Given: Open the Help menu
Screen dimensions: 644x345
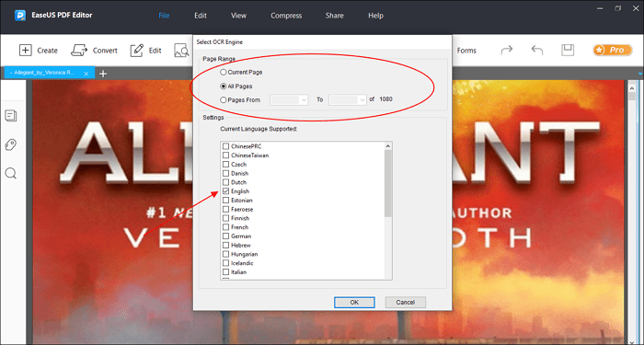Looking at the screenshot, I should click(375, 16).
